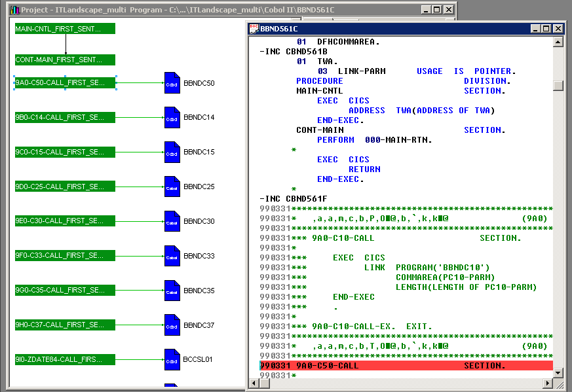Viewport: 572px width, 392px height.
Task: Click the BBNDC37 Cobol program icon
Action: pos(172,325)
